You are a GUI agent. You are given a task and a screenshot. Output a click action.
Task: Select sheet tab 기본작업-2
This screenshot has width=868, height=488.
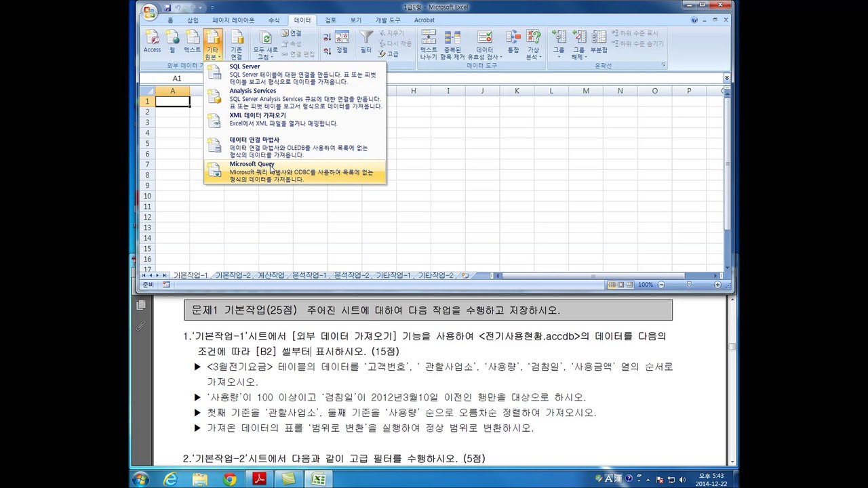[233, 275]
